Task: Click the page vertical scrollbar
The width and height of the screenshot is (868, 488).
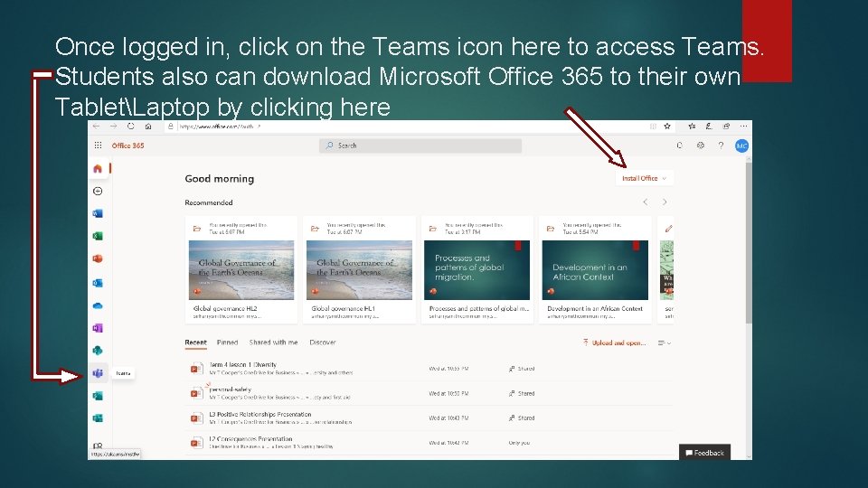Action: coord(749,242)
